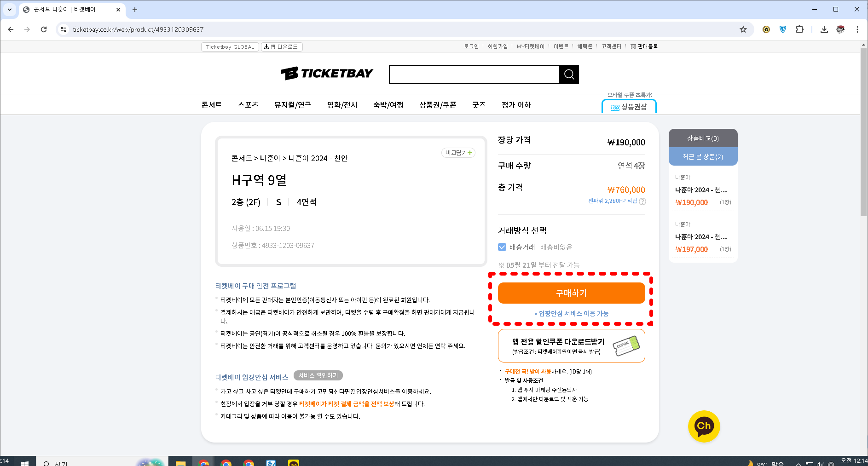Open the Chrome three-dot menu
Screen dimensions: 868x466
(857, 29)
